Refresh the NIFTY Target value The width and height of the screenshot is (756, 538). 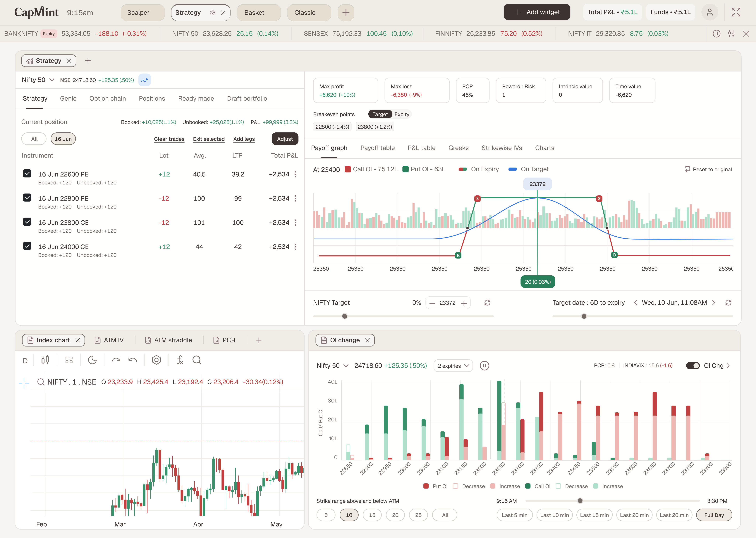coord(487,303)
